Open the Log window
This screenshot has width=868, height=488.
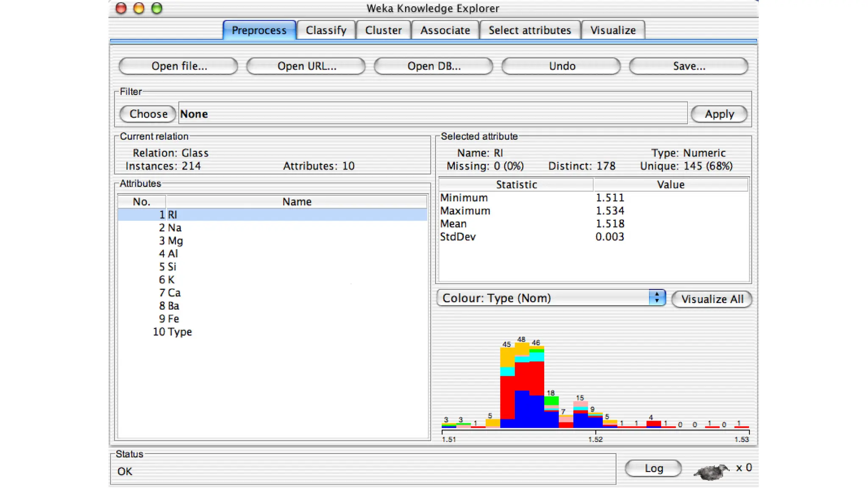click(653, 468)
